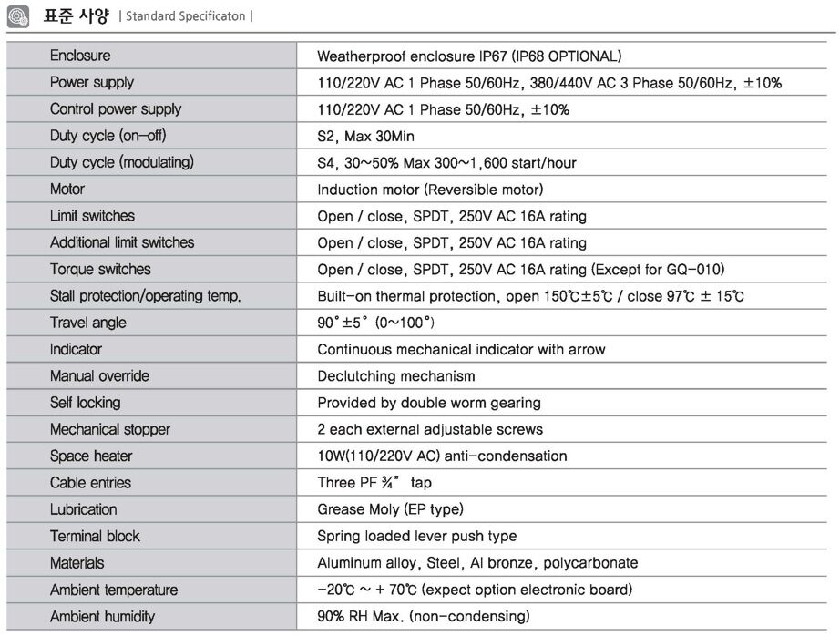The width and height of the screenshot is (840, 636).
Task: Click the 'Provided by double worm gearing' value
Action: [429, 403]
